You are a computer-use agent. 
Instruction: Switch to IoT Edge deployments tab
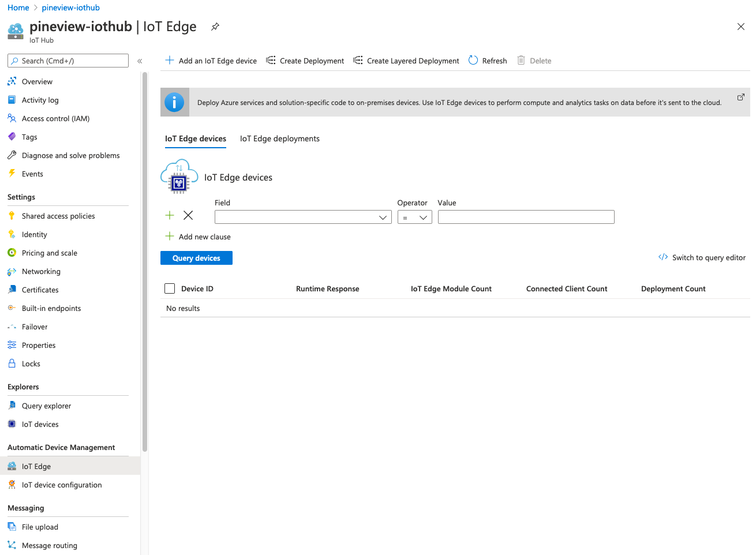pos(279,138)
